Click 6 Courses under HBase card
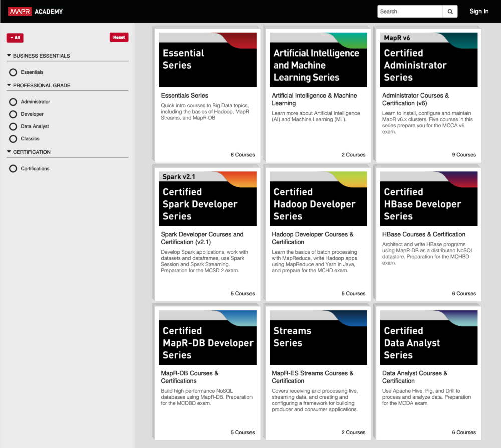This screenshot has height=448, width=501. (464, 293)
